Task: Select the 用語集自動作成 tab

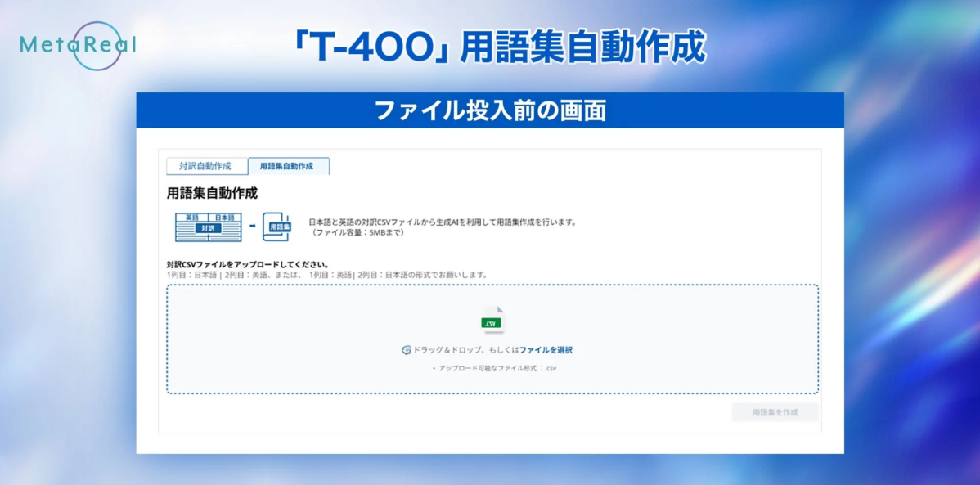Action: coord(289,165)
